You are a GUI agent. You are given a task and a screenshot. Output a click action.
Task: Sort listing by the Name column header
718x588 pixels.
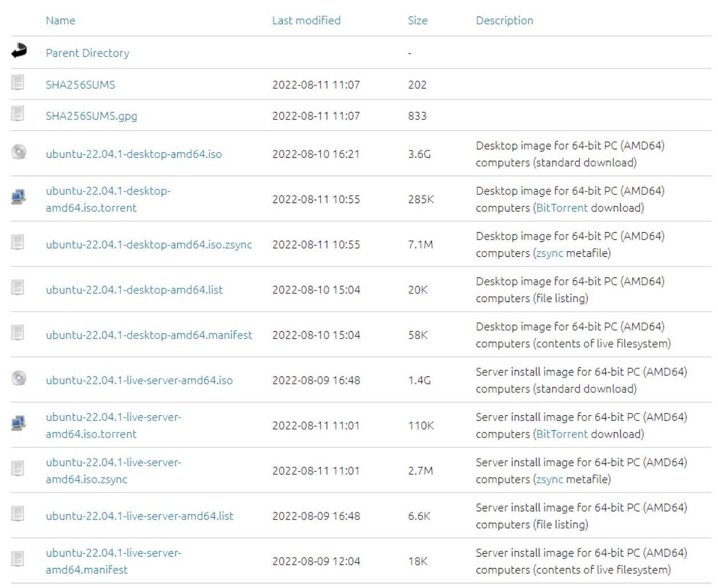click(61, 21)
